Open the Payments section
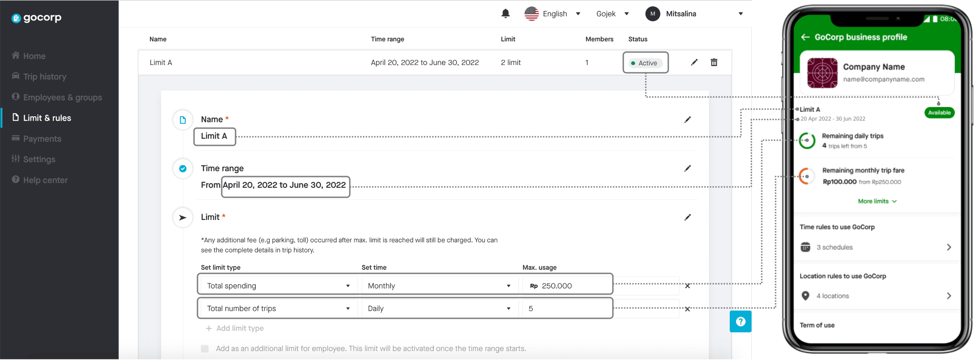 pyautogui.click(x=37, y=139)
